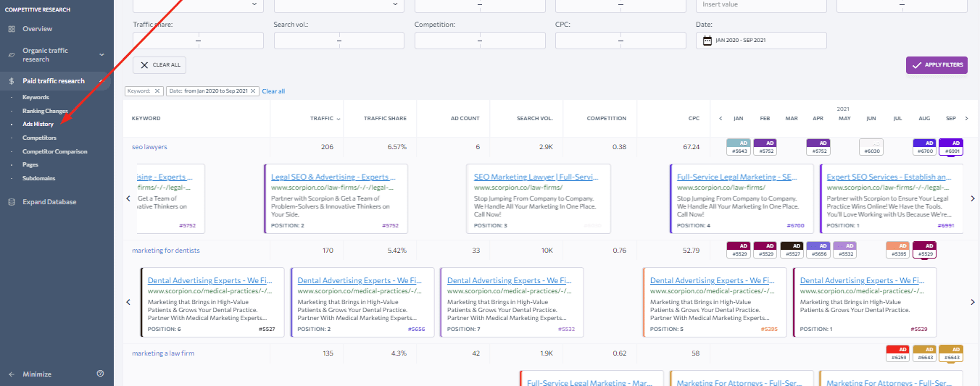
Task: Show next ads for seo lawyers
Action: pyautogui.click(x=973, y=198)
